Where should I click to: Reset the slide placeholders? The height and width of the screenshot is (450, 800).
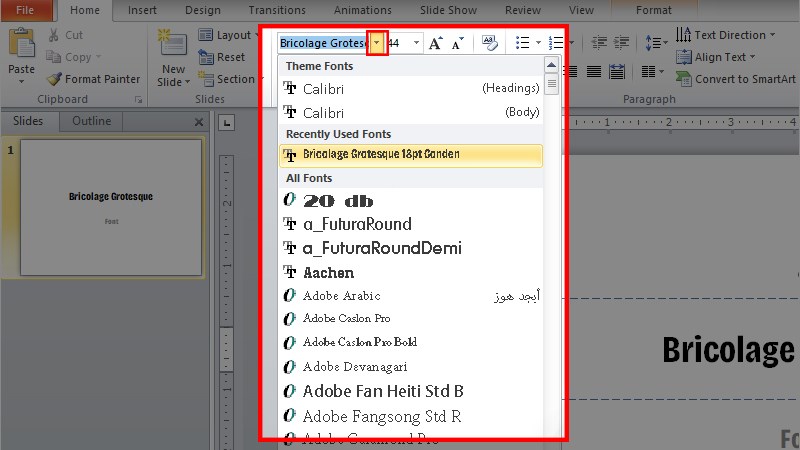click(x=222, y=57)
